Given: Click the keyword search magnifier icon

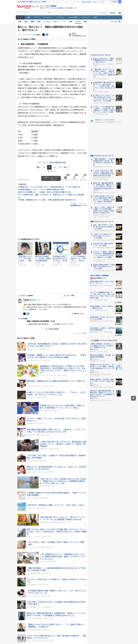Looking at the screenshot, I should (49, 13).
